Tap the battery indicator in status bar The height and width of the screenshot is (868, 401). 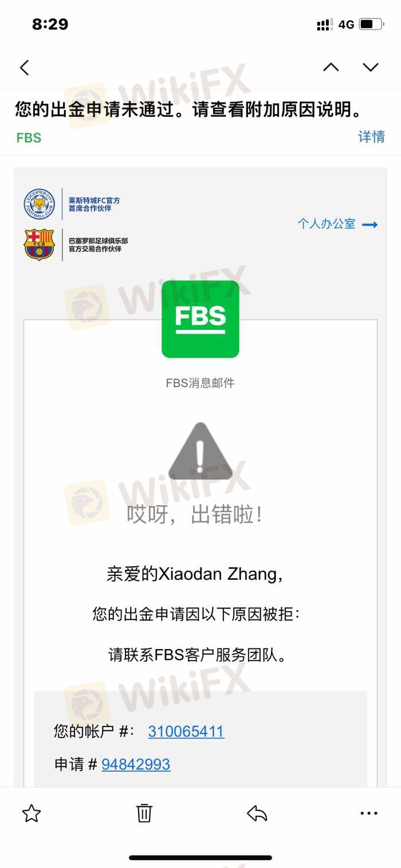tap(372, 24)
